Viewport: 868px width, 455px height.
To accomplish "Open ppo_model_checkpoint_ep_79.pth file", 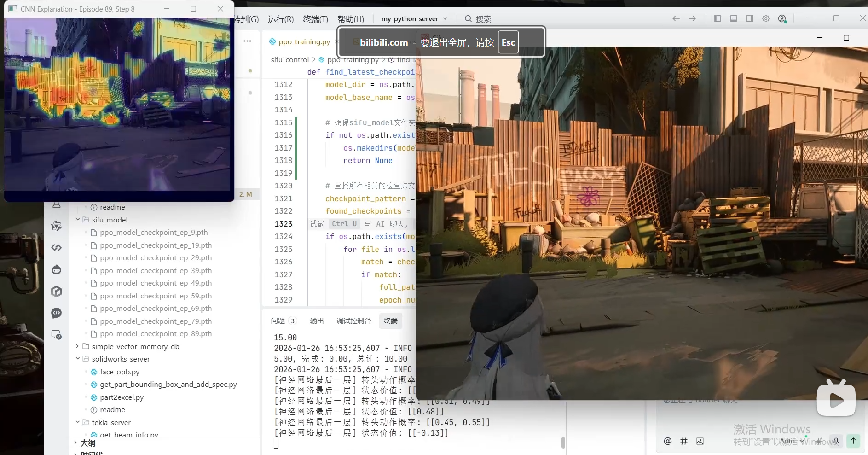I will [156, 321].
